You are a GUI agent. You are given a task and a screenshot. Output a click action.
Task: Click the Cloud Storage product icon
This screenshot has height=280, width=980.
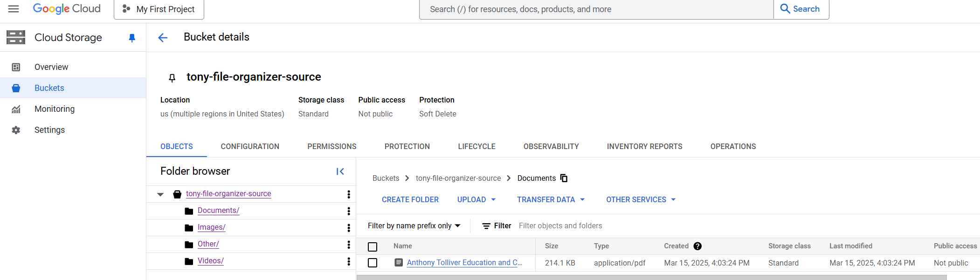(16, 37)
